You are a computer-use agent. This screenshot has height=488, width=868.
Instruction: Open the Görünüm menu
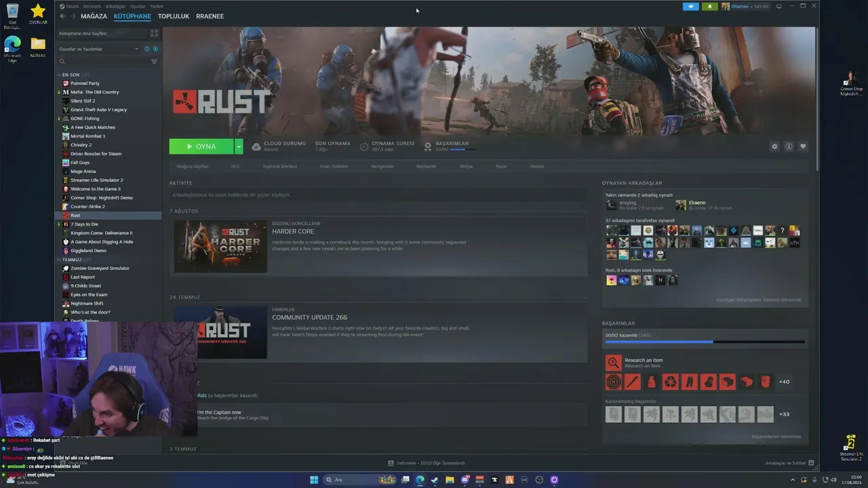92,6
